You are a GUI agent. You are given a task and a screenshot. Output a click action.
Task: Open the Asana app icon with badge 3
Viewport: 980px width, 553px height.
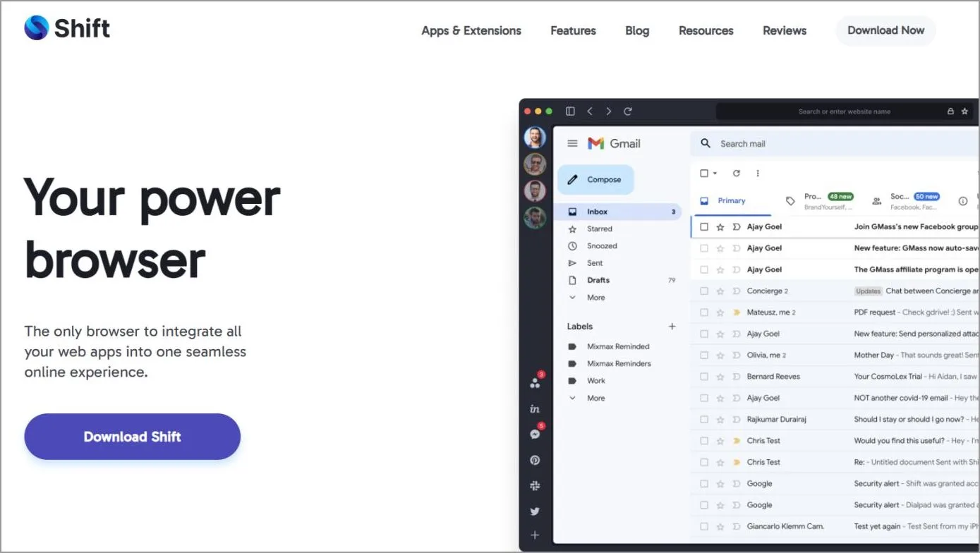click(536, 383)
